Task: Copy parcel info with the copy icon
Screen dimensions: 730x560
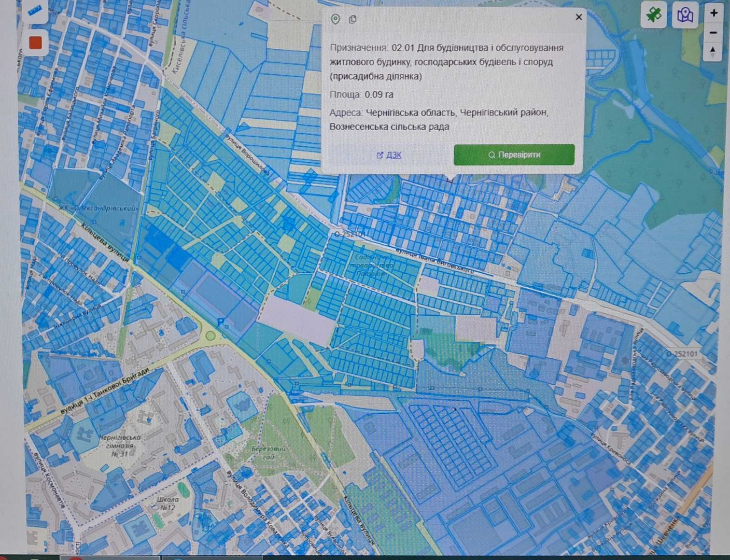Action: click(353, 19)
